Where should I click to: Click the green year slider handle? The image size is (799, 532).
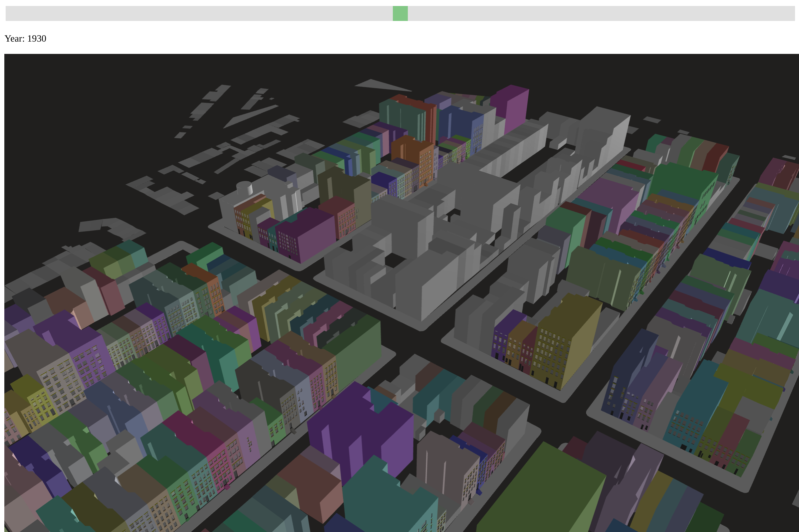(400, 14)
